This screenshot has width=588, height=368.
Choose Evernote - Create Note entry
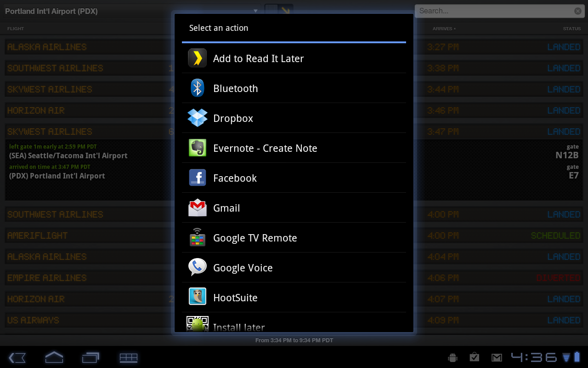click(x=294, y=148)
